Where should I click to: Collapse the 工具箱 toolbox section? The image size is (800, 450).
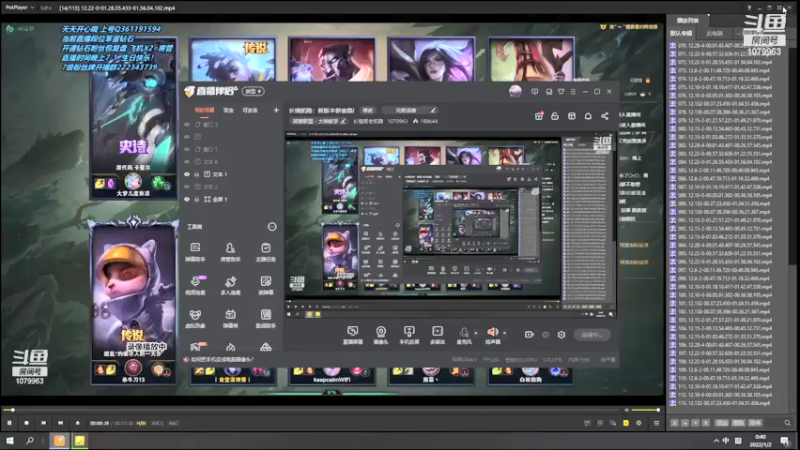(x=272, y=227)
